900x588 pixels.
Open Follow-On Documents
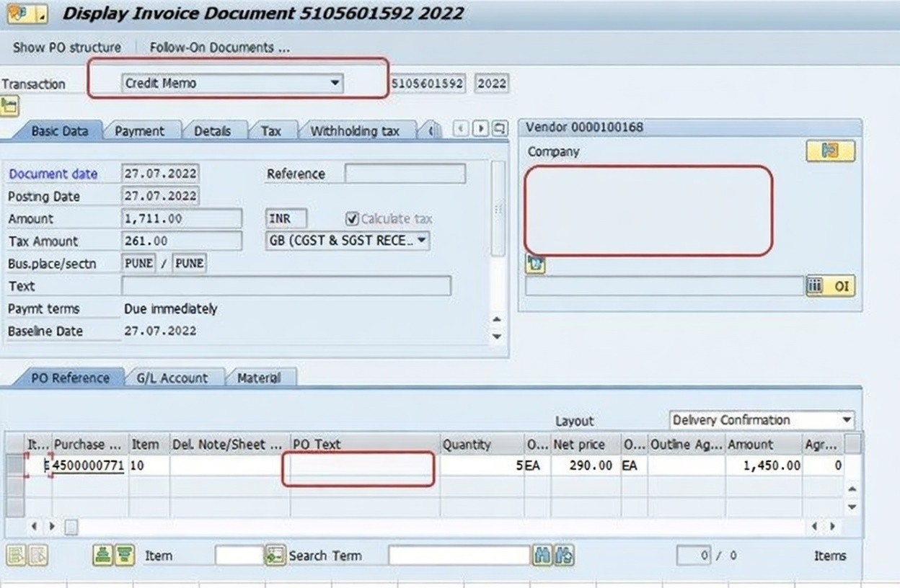tap(219, 48)
